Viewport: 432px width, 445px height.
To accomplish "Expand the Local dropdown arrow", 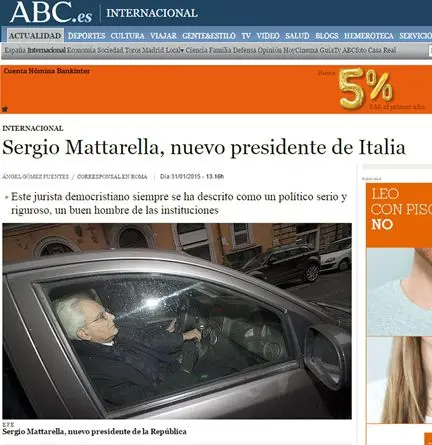I will pos(182,51).
